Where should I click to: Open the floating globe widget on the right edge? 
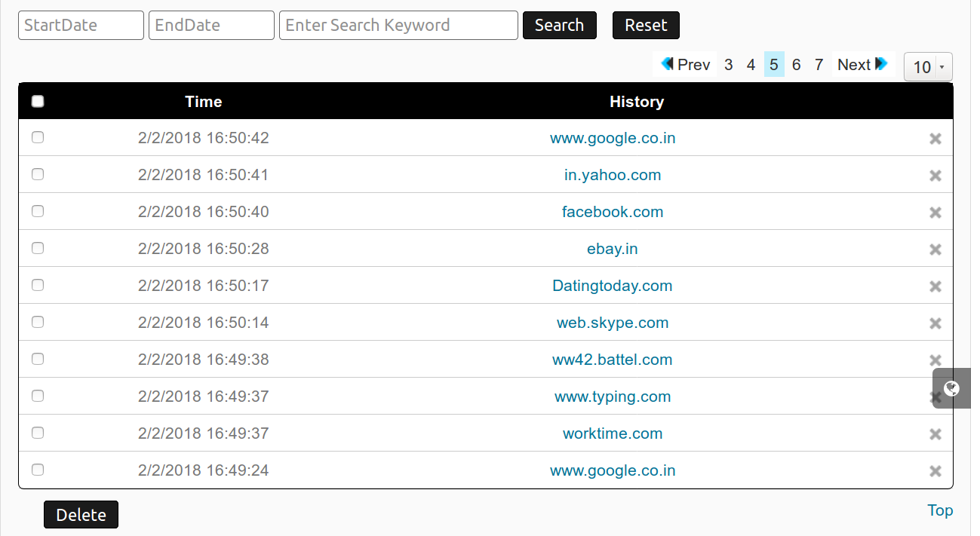click(x=951, y=388)
